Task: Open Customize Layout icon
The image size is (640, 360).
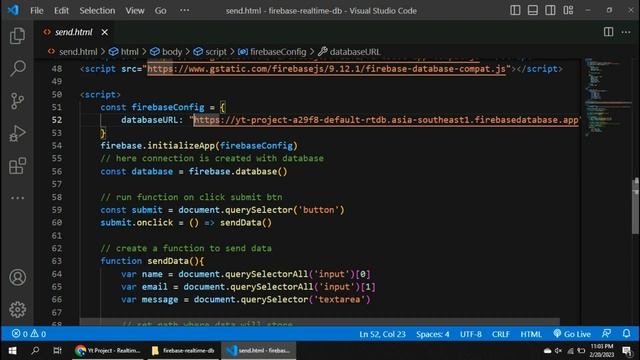Action: (568, 10)
